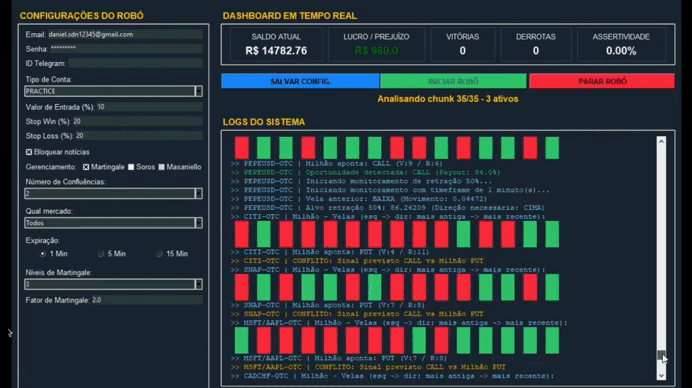Enable the Soros management checkbox
Viewport: 692px width, 388px height.
pyautogui.click(x=131, y=167)
